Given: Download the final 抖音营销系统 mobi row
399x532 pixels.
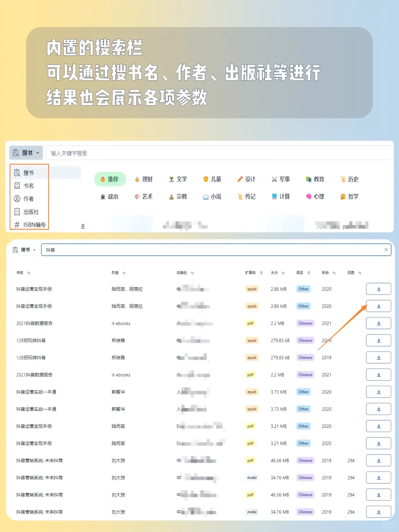Looking at the screenshot, I should click(x=379, y=512).
